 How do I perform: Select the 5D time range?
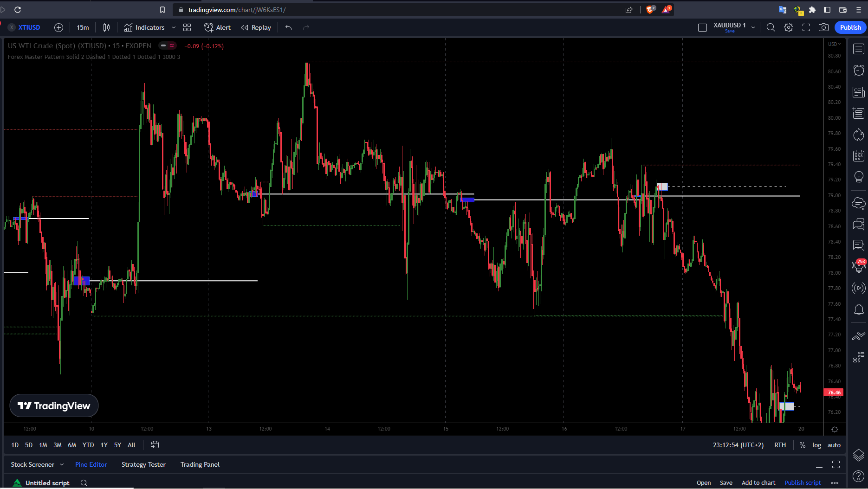[29, 445]
